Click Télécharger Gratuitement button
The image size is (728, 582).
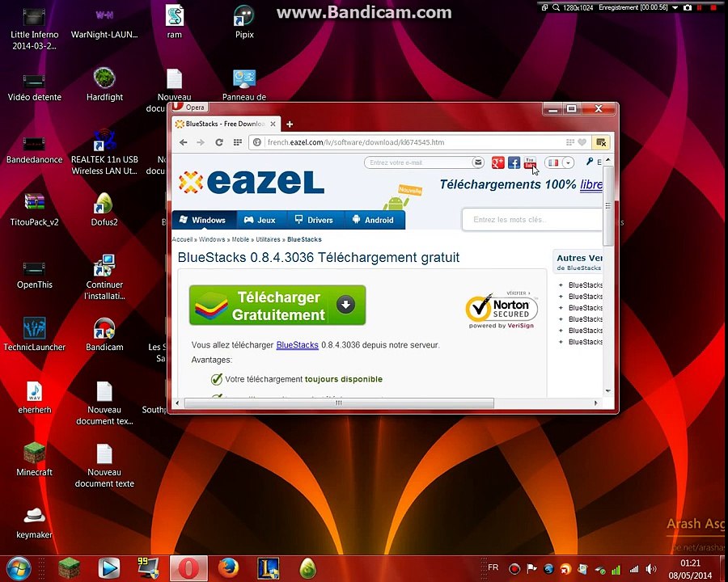tap(277, 306)
